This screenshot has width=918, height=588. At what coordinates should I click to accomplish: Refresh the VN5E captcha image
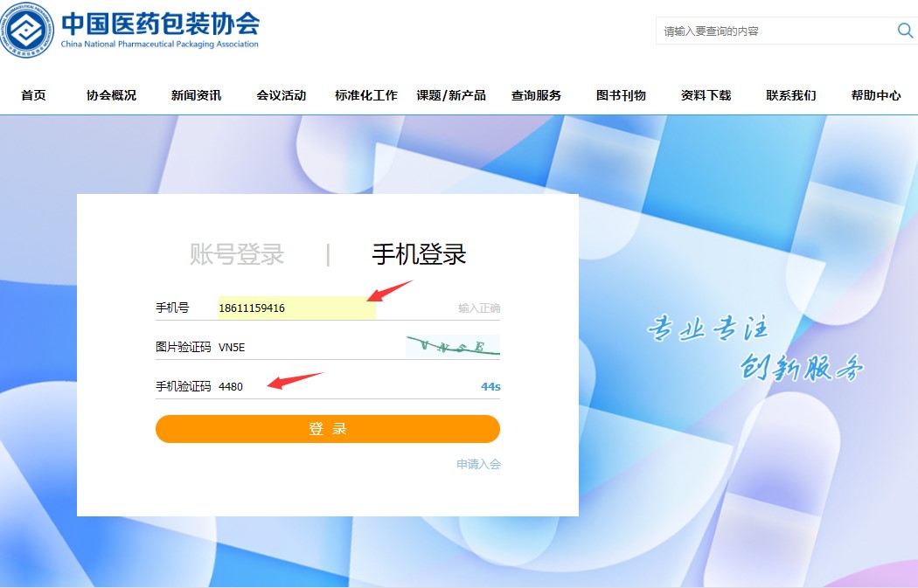pos(453,346)
